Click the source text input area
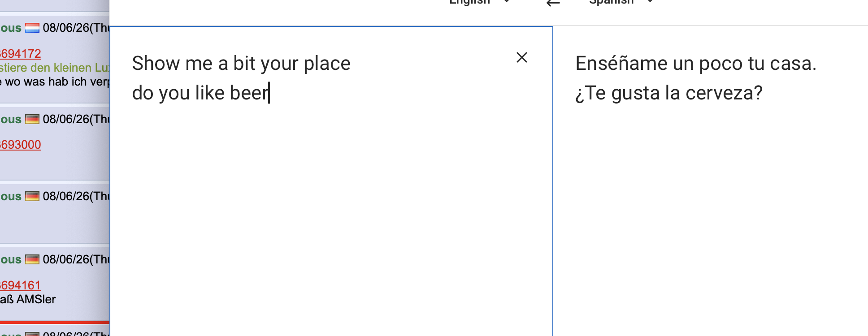 tap(331, 181)
